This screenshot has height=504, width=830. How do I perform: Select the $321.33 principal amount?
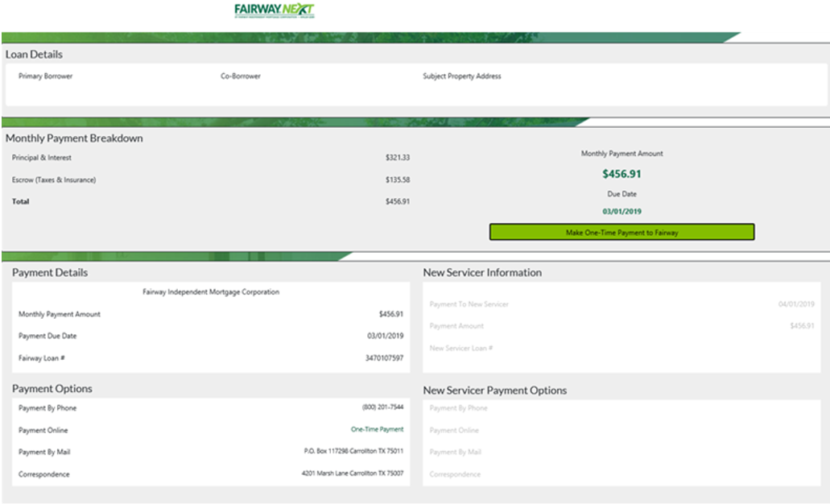(x=398, y=158)
